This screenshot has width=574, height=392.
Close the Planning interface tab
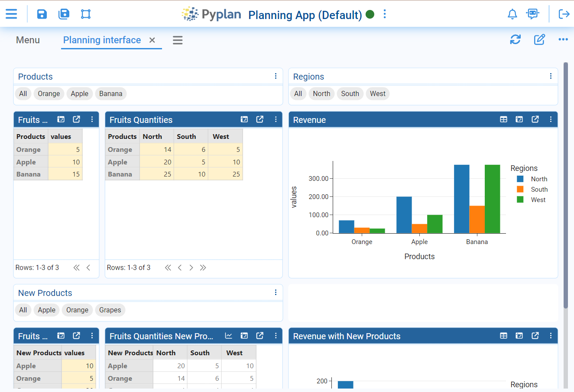tap(152, 40)
